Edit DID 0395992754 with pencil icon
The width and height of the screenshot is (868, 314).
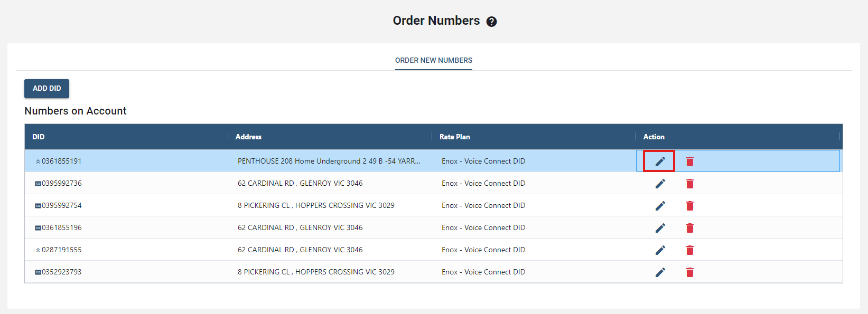(x=660, y=206)
